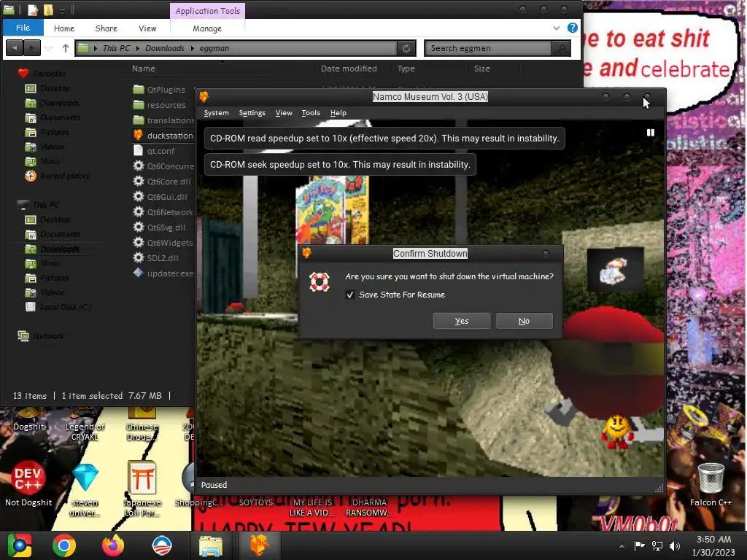Viewport: 747px width, 560px height.
Task: Open the Manage tab under Application Tools
Action: pos(206,28)
